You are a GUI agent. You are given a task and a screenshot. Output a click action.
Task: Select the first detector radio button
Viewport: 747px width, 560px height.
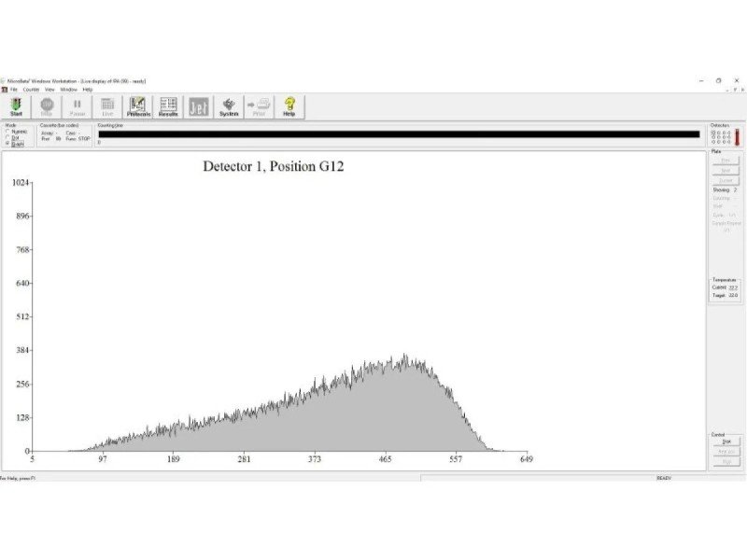pos(713,133)
